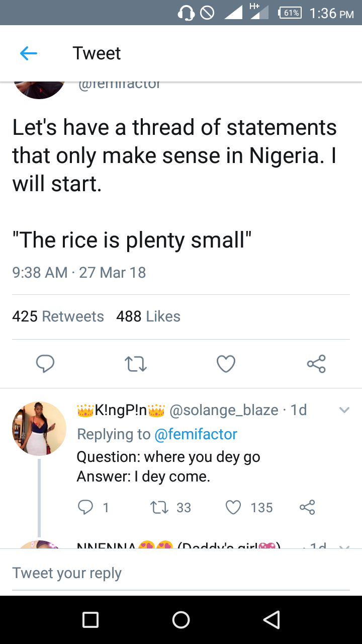Like the main tweet with heart
Screen dimensions: 362x644
coord(226,364)
